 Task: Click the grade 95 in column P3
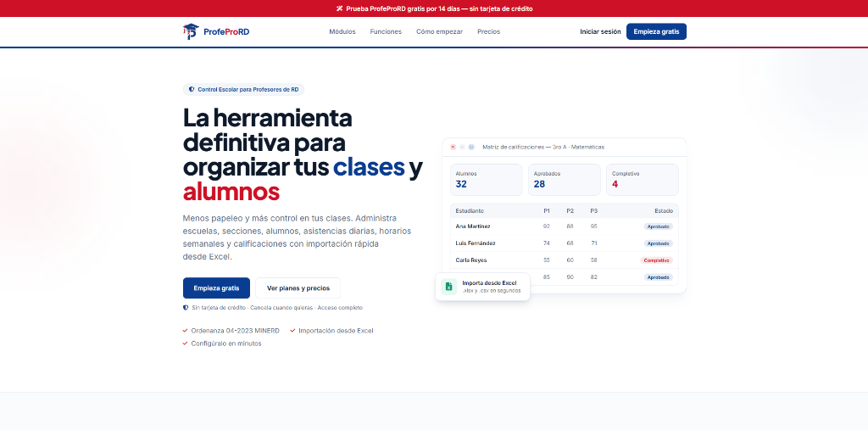(x=594, y=226)
